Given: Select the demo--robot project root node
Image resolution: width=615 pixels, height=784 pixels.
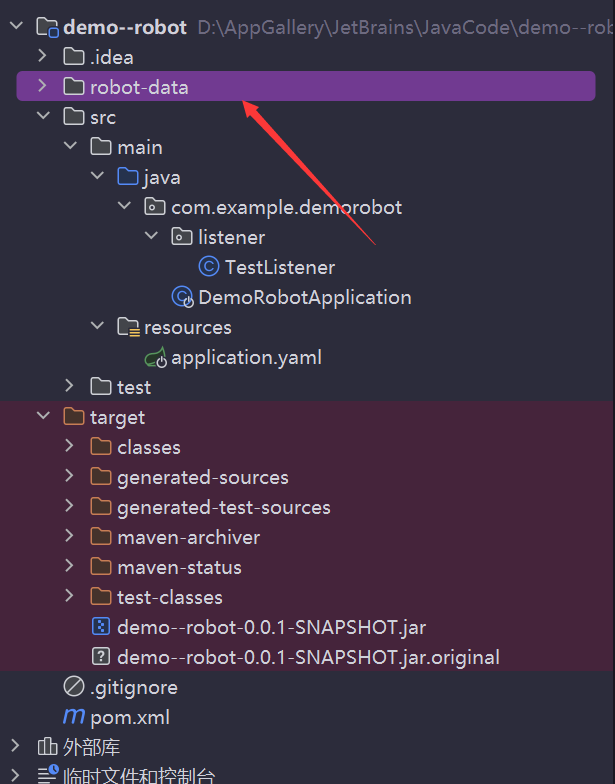Looking at the screenshot, I should pos(125,27).
